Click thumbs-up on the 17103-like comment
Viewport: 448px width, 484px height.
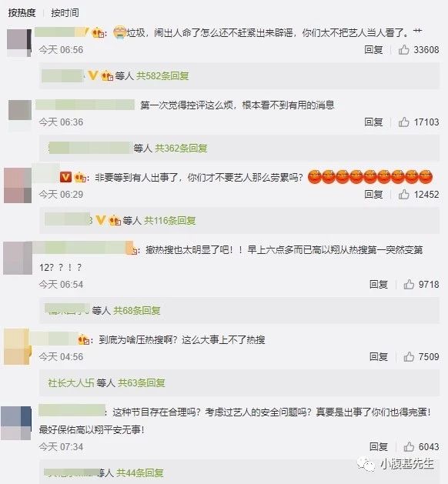point(403,122)
